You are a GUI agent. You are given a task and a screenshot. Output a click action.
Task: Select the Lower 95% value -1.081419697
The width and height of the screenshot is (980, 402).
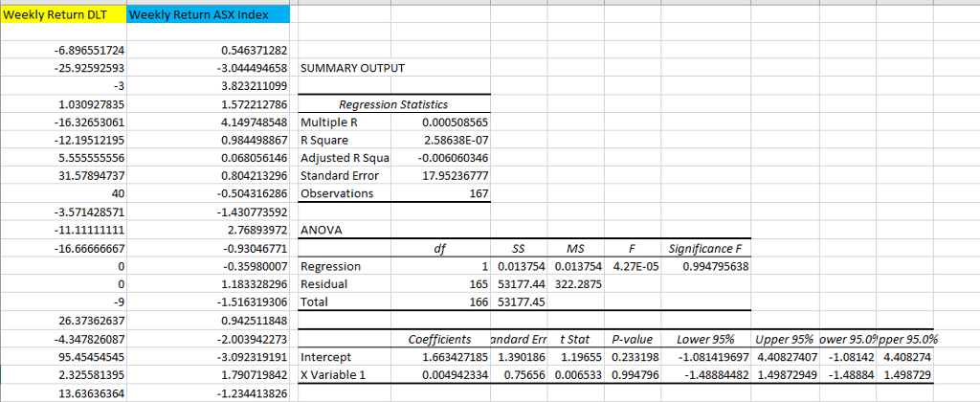713,358
